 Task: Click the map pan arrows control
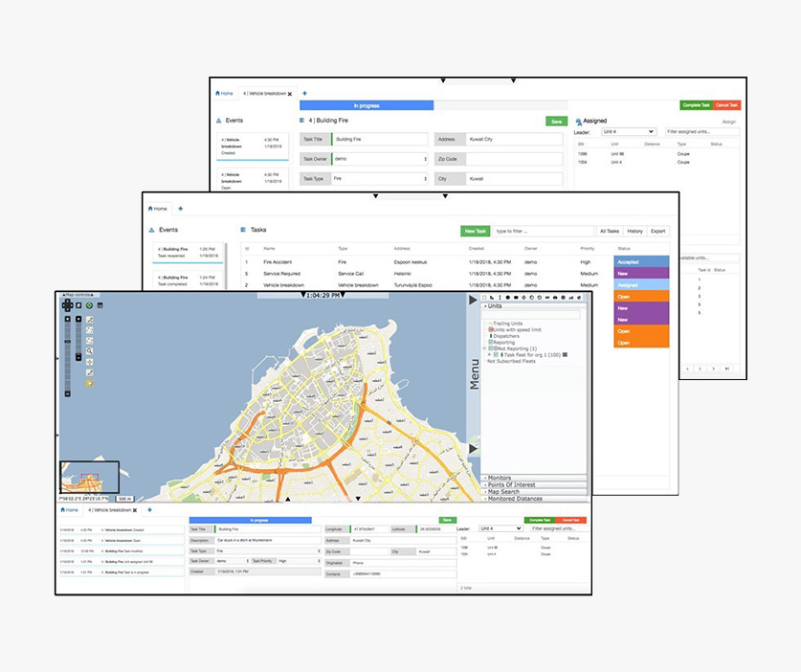point(68,305)
